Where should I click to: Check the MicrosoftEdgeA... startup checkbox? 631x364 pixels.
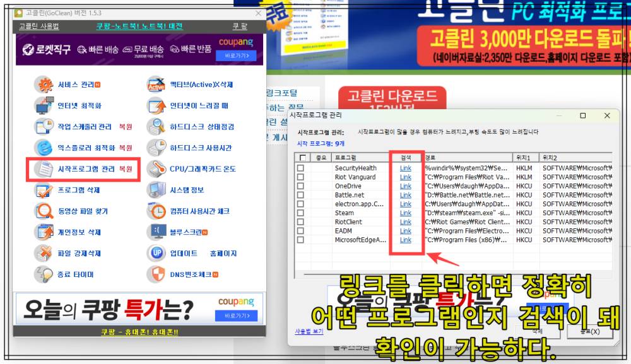[x=300, y=240]
